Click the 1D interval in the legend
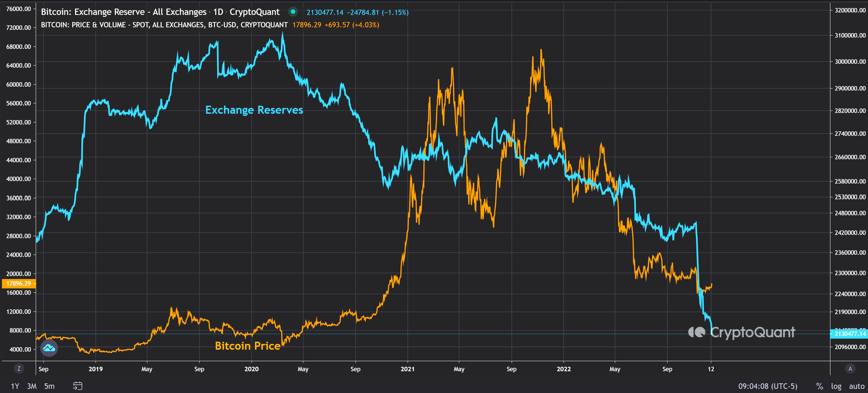The height and width of the screenshot is (393, 868). pos(218,12)
